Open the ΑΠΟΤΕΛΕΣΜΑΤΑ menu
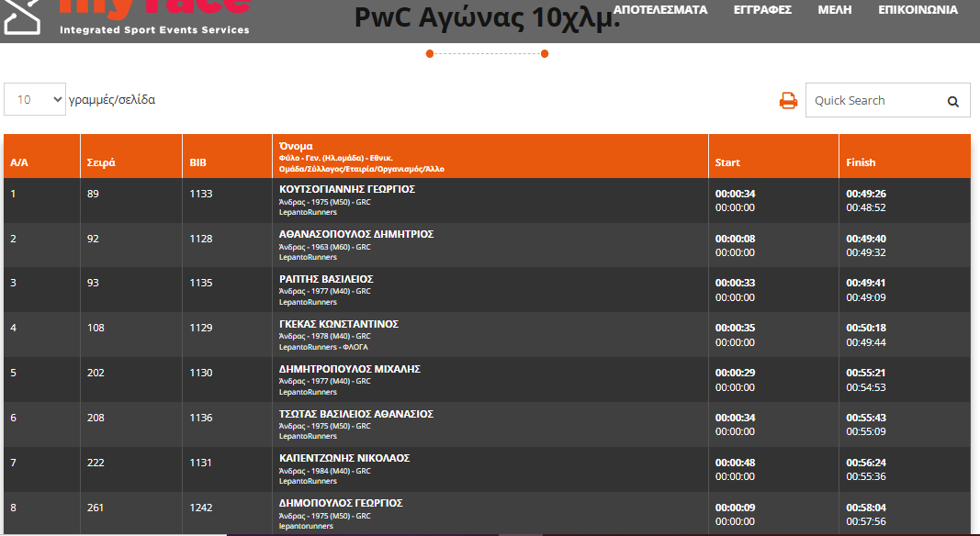 coord(660,10)
